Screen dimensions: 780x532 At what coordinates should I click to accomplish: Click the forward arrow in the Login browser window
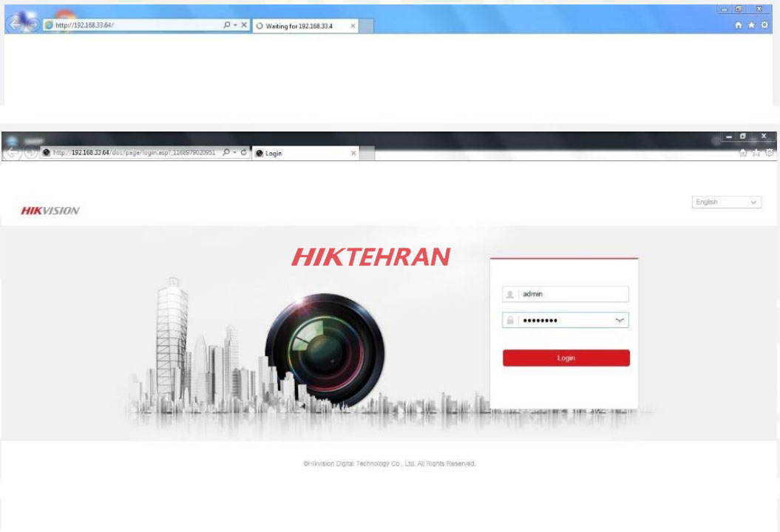coord(31,153)
